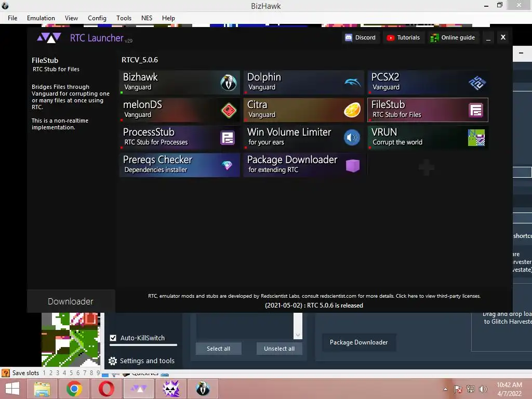532x399 pixels.
Task: Open the Tools menu
Action: (124, 18)
